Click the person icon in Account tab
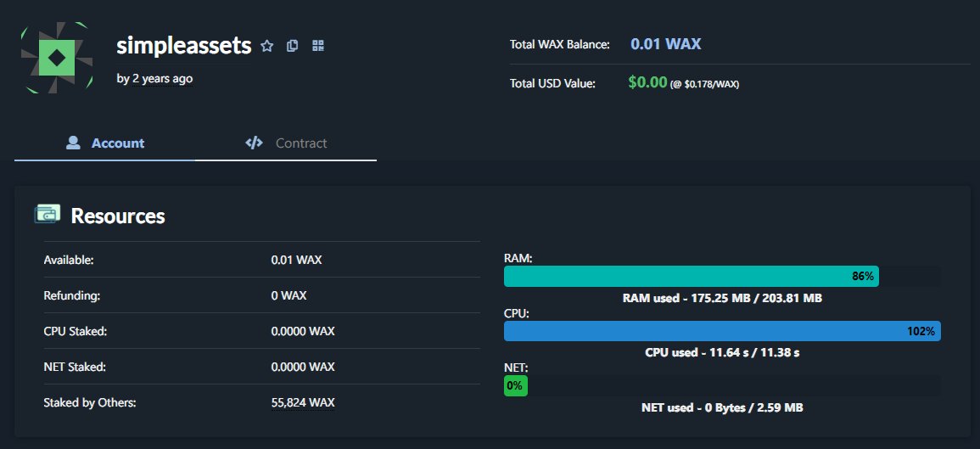The width and height of the screenshot is (980, 449). coord(73,143)
